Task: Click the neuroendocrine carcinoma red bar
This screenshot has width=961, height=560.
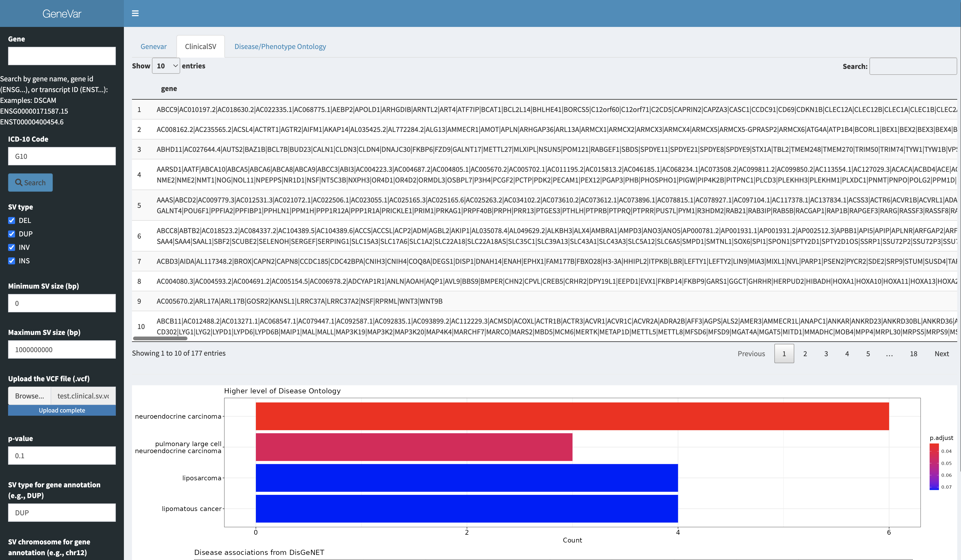Action: coord(572,416)
